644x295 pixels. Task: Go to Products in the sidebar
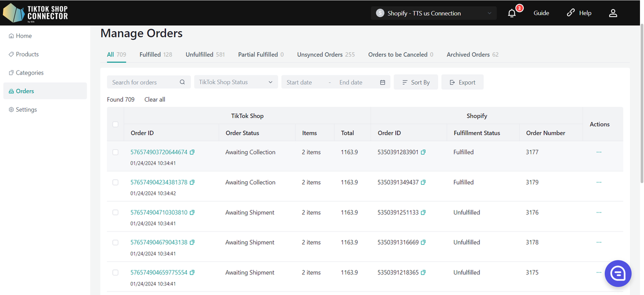click(27, 54)
